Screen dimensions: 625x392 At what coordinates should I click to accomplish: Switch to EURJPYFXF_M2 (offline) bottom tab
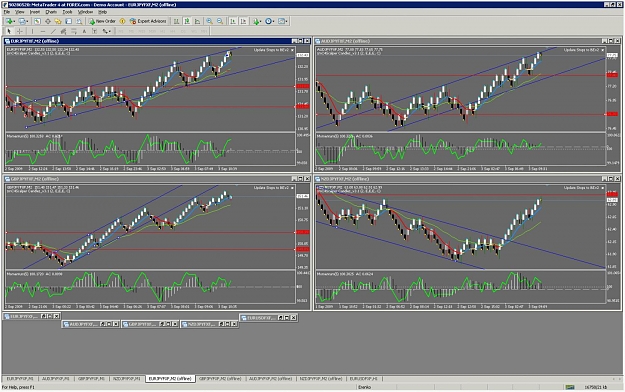pos(170,378)
